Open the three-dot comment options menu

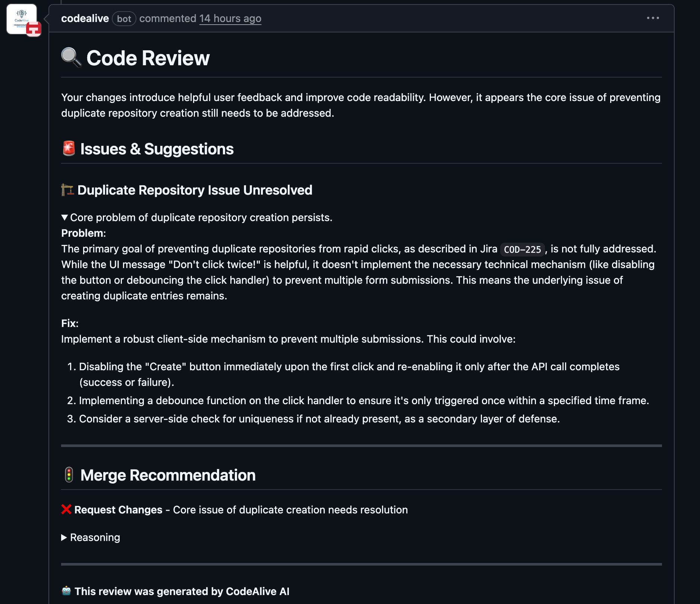[653, 18]
